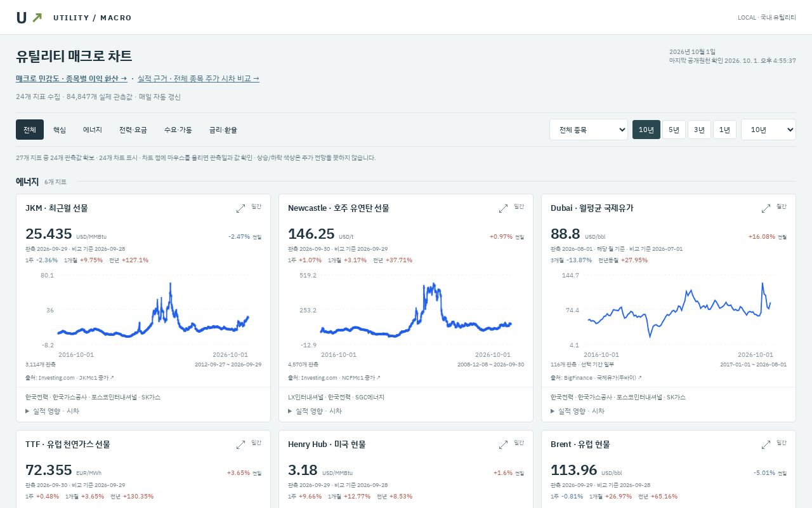
Task: Open 매크로 민감도 · 종목별 이익 환산 link
Action: click(72, 79)
